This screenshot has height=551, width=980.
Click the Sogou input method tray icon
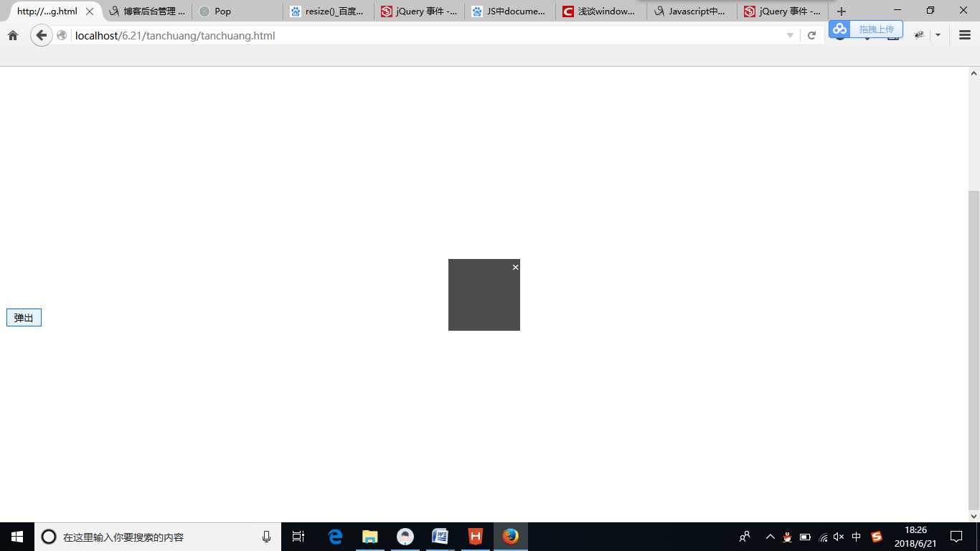tap(876, 537)
